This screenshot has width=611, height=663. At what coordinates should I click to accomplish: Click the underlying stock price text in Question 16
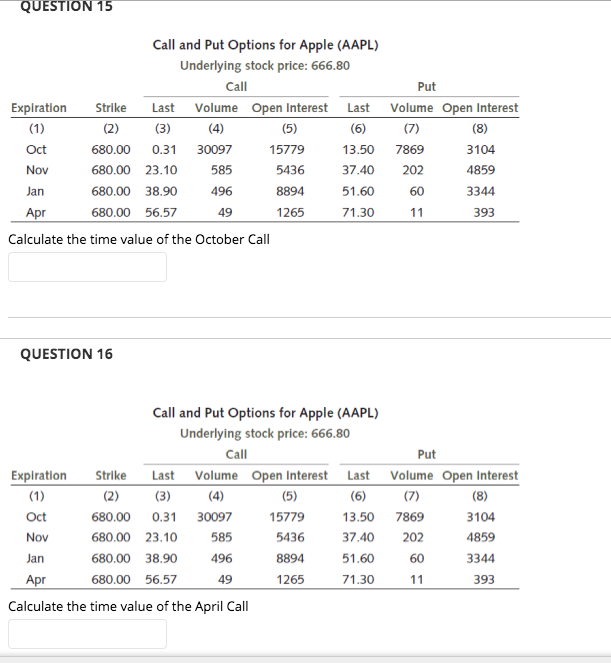[x=265, y=433]
